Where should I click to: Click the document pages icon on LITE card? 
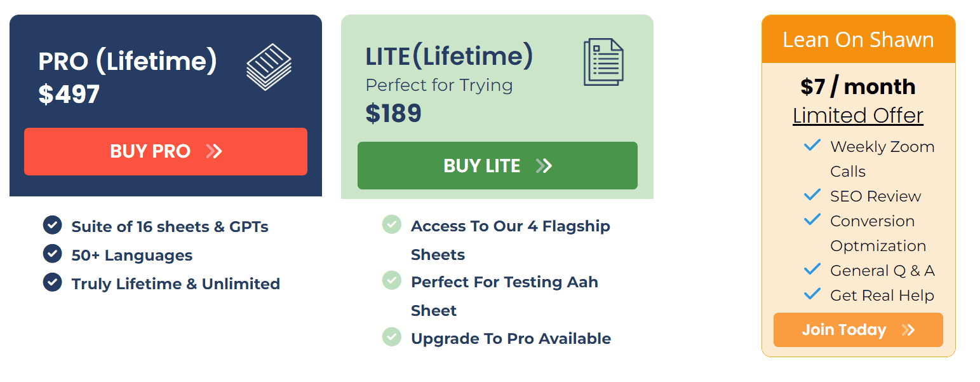tap(603, 60)
